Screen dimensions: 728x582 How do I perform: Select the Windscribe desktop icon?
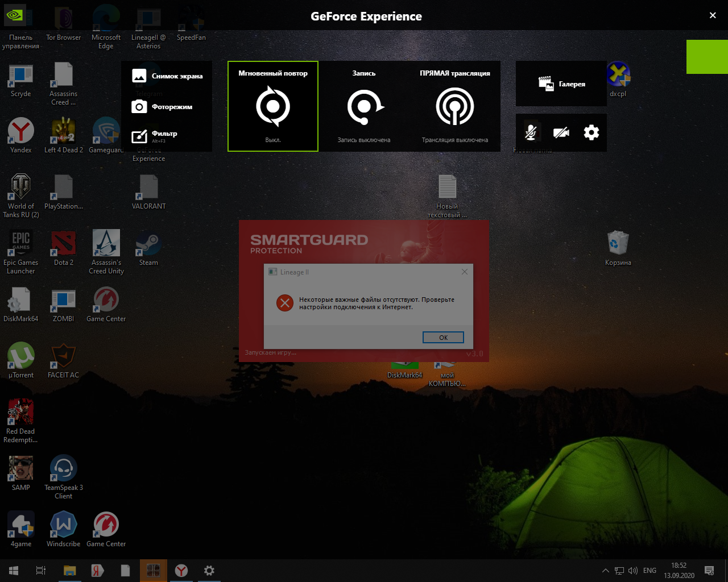[63, 530]
